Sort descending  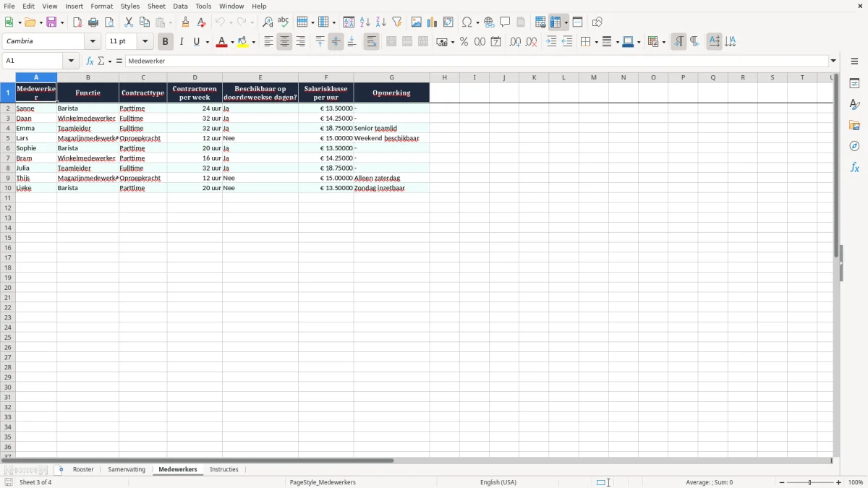pyautogui.click(x=381, y=22)
